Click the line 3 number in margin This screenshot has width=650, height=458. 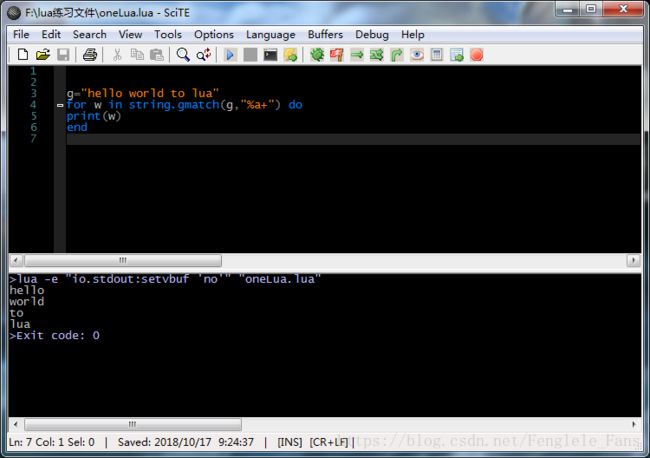tap(34, 93)
